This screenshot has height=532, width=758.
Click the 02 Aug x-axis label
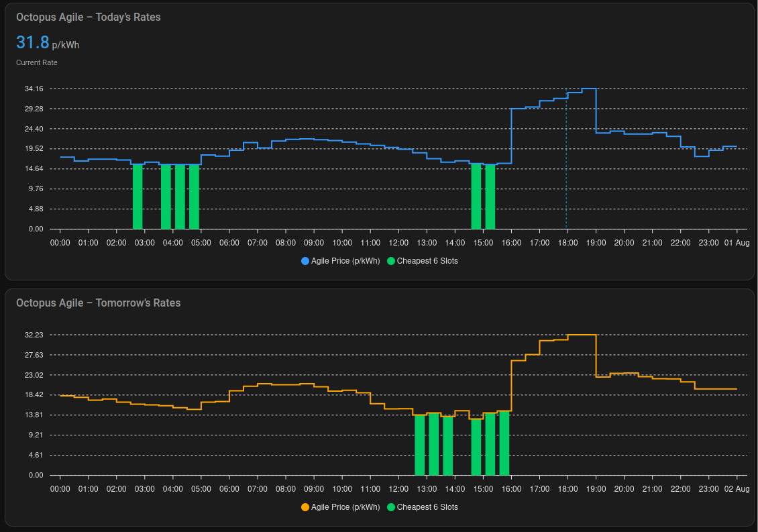coord(737,488)
